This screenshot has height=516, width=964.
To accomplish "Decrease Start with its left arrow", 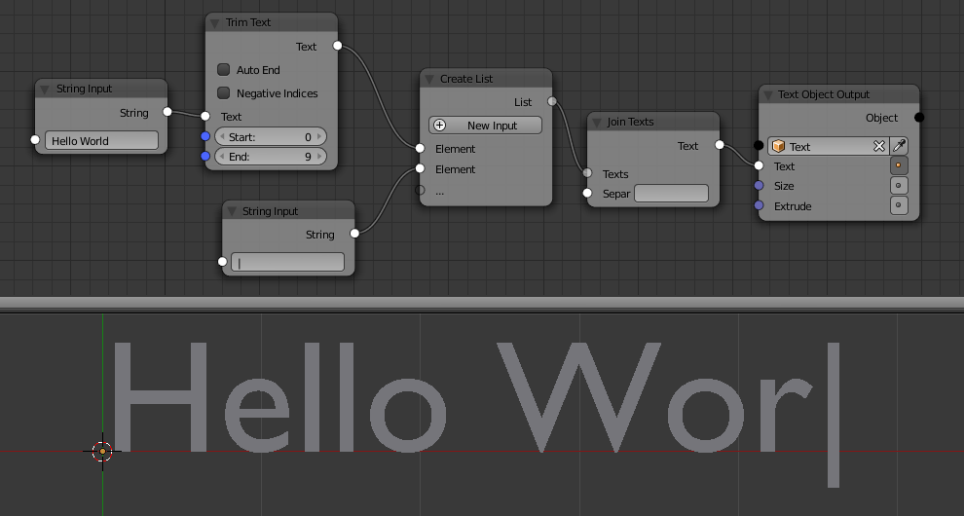I will [222, 137].
